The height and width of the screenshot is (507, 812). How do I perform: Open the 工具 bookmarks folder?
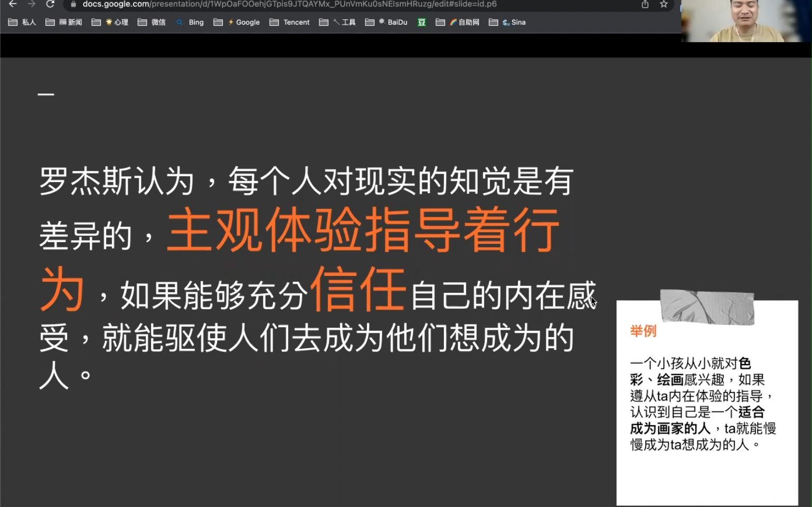337,22
